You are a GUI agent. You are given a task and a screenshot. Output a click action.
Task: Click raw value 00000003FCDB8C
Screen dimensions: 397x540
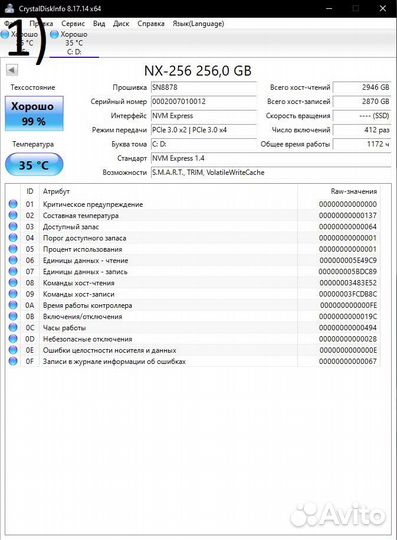[x=348, y=294]
